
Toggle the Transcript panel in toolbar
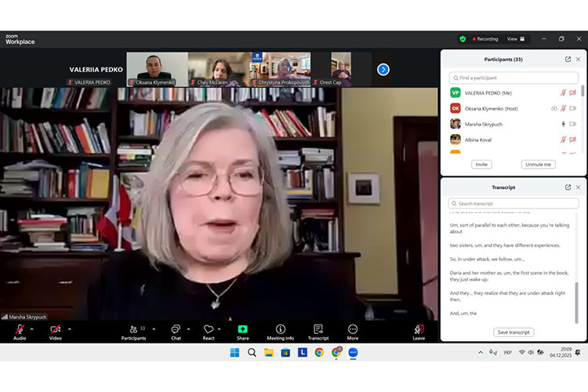(x=318, y=329)
